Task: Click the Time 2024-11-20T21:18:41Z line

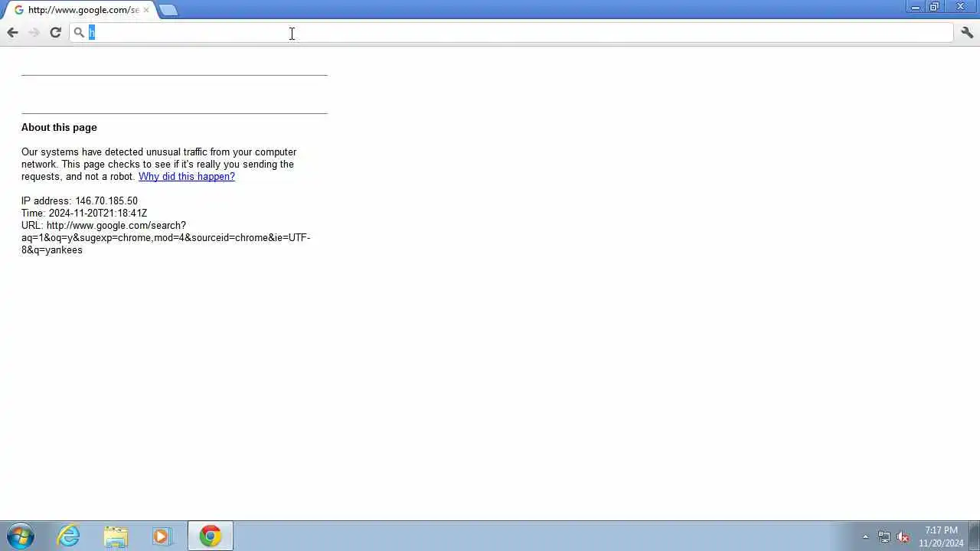Action: [84, 213]
